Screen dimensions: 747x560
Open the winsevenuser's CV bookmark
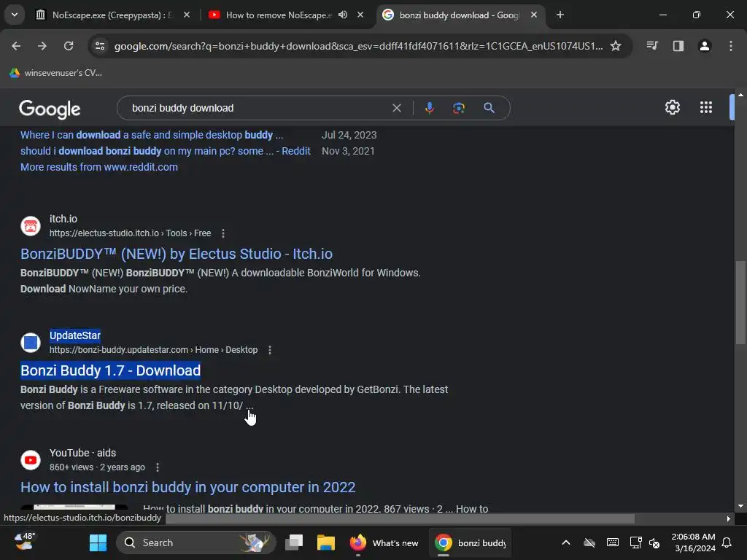55,73
